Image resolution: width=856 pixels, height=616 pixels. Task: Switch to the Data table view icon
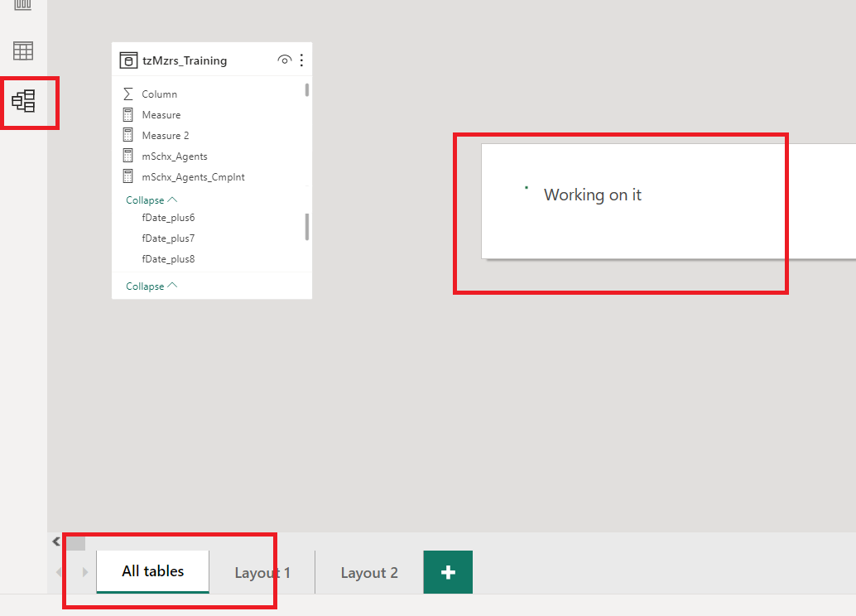[23, 51]
